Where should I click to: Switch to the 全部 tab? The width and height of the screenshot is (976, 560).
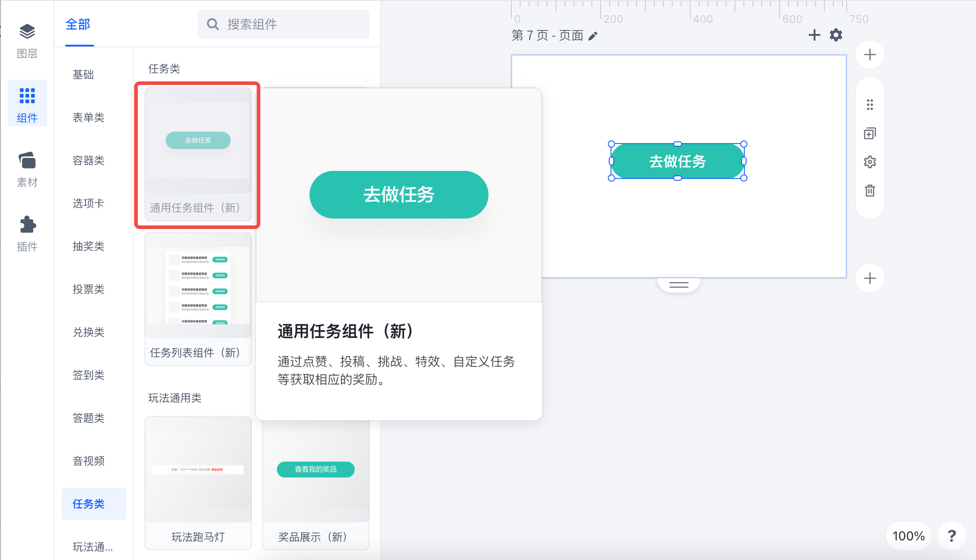point(78,24)
